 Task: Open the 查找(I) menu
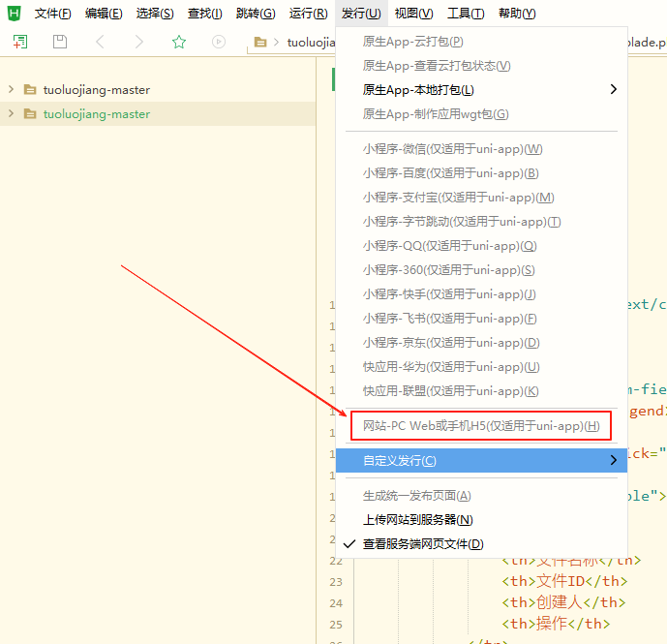204,14
